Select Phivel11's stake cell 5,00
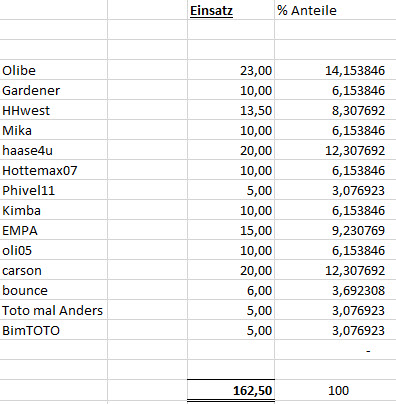Screen dimensions: 396x404 [231, 190]
